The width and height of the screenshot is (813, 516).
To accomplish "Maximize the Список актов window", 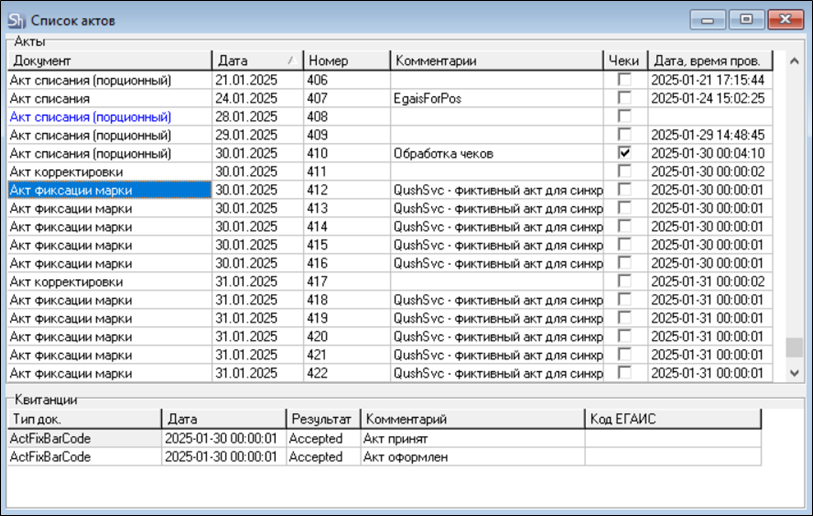I will (743, 18).
